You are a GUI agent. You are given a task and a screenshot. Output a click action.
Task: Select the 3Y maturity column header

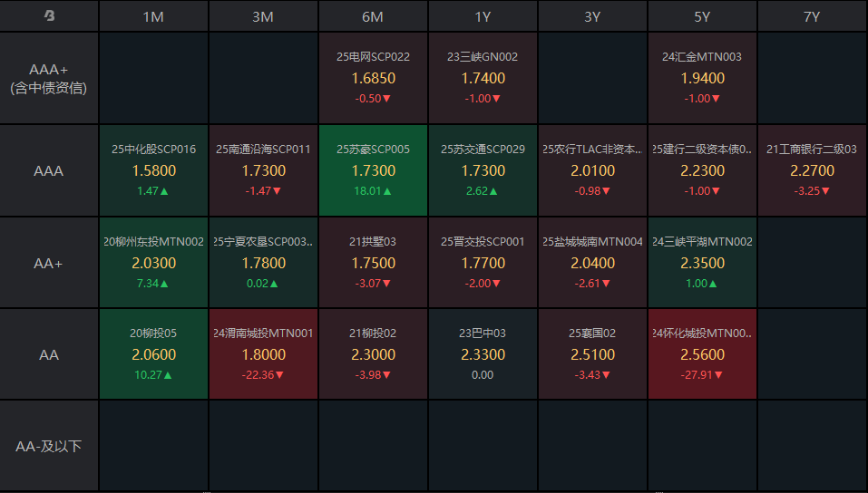(592, 16)
